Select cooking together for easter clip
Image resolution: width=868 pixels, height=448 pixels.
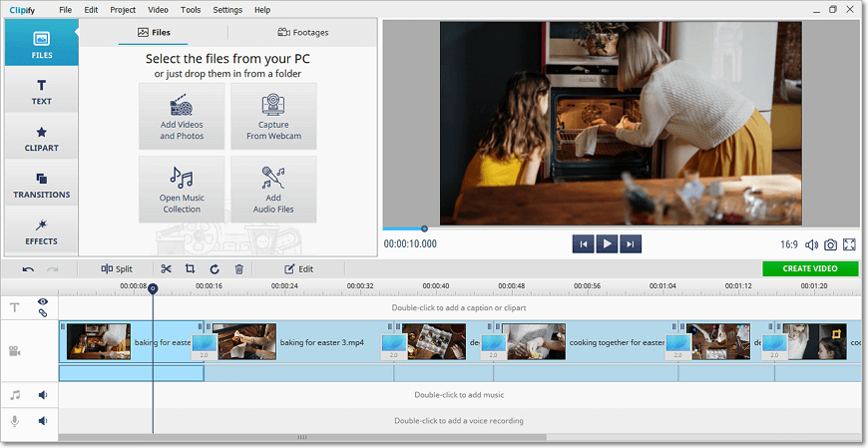586,342
